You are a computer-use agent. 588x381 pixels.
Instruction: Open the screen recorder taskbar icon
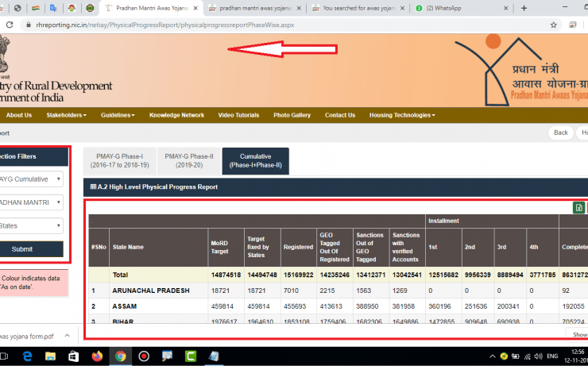click(x=144, y=356)
